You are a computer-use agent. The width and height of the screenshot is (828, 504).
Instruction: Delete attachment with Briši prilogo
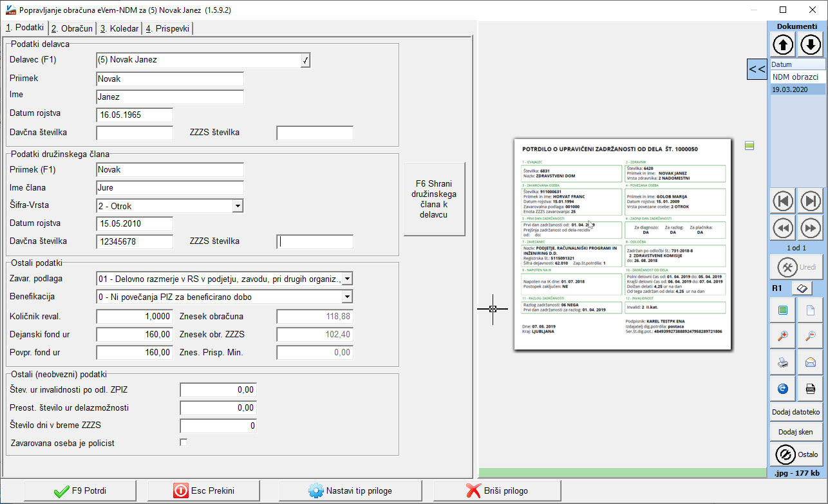click(496, 490)
